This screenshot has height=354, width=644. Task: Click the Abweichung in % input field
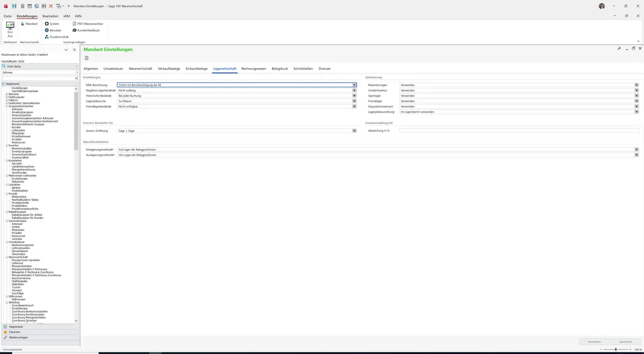(x=519, y=130)
